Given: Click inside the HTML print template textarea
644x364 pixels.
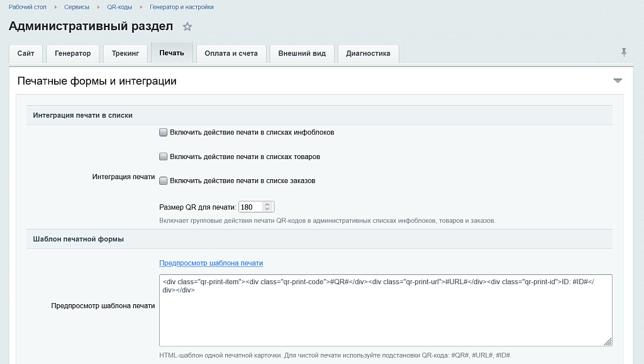Looking at the screenshot, I should pos(386,310).
